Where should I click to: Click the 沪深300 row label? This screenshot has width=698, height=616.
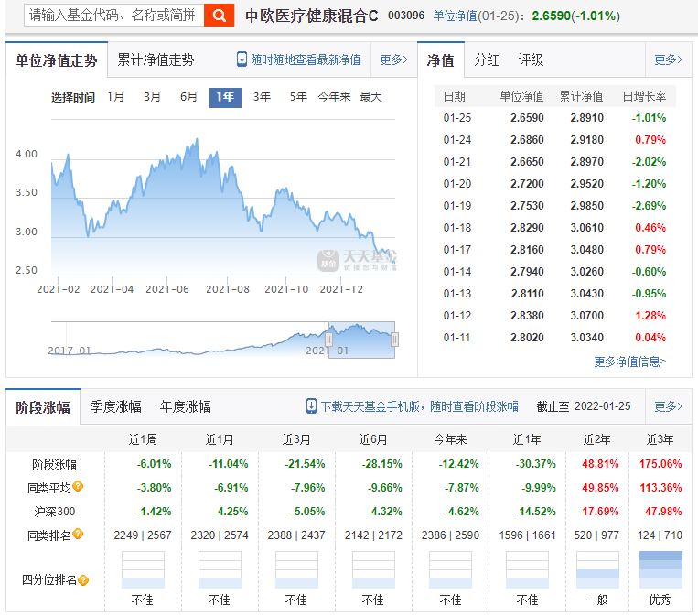54,512
